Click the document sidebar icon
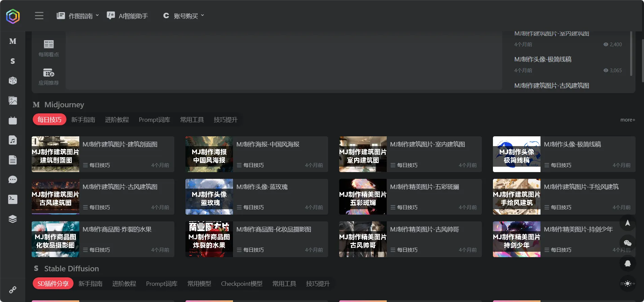Screen dimensions: 644x302 point(13,160)
